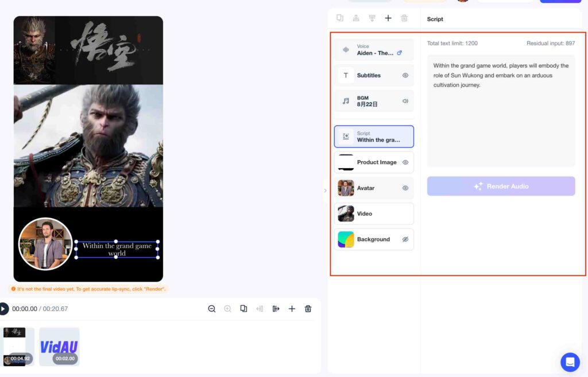The width and height of the screenshot is (588, 377).
Task: Zoom out the timeline
Action: 212,309
